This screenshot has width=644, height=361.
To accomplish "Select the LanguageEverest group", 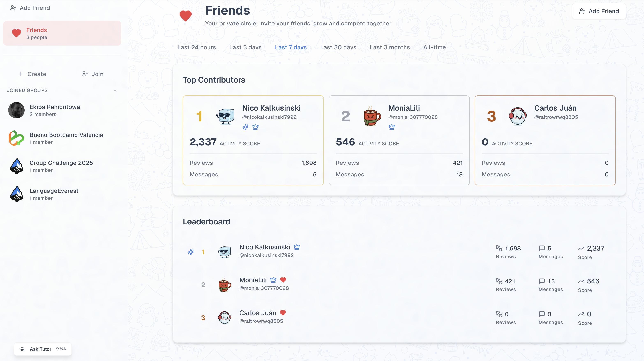I will pos(54,194).
